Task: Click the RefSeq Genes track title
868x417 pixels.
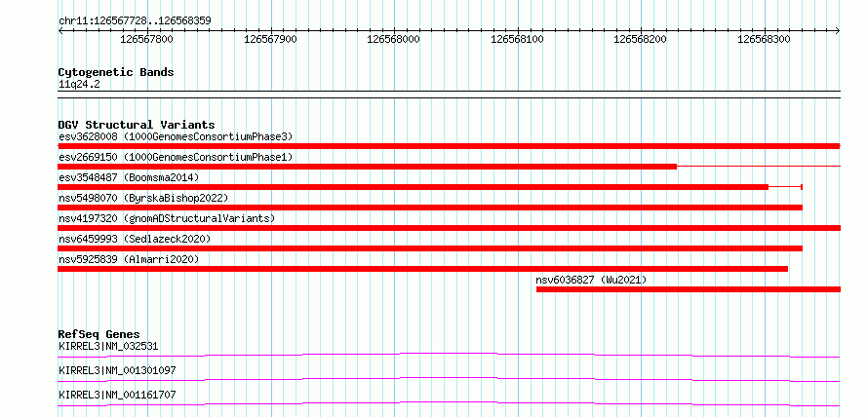Action: click(x=99, y=334)
